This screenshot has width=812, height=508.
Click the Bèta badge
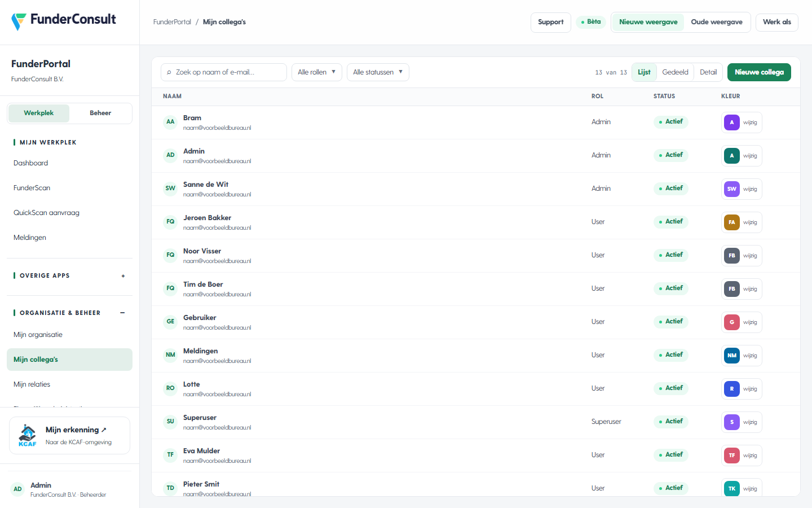pos(590,22)
